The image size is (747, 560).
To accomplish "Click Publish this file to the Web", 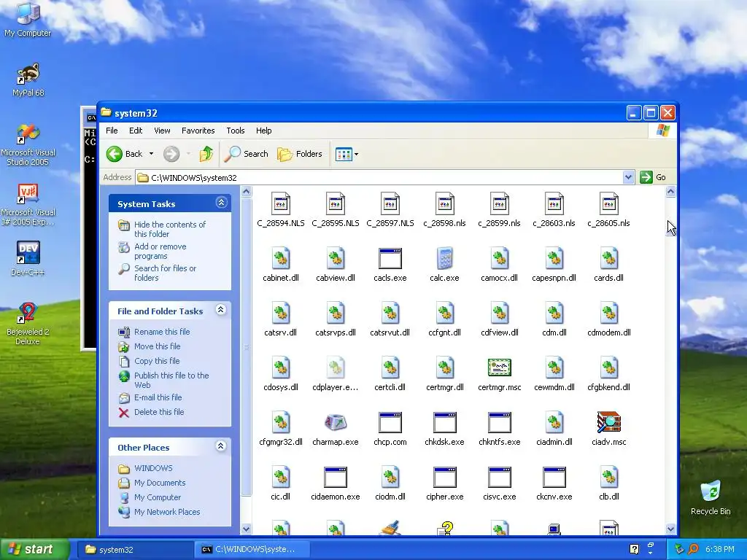I will pyautogui.click(x=171, y=380).
